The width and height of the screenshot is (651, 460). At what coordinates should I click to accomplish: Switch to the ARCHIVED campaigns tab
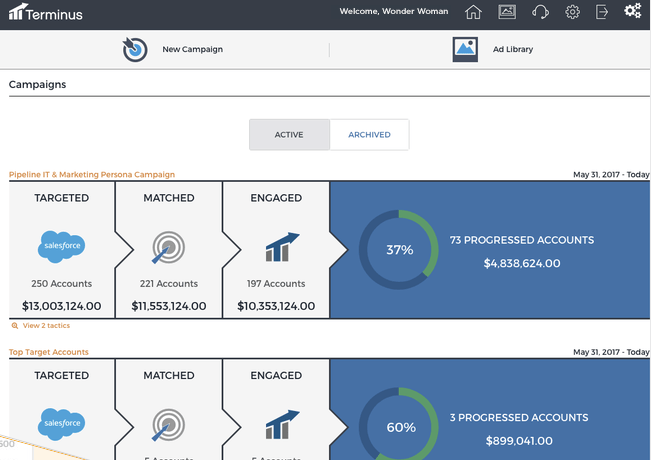370,135
